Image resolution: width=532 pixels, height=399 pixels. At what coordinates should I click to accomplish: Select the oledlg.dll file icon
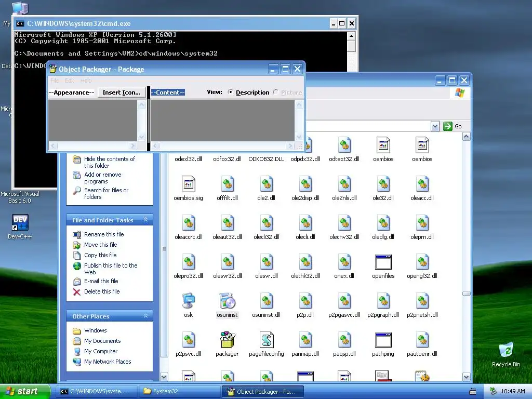[x=383, y=223]
